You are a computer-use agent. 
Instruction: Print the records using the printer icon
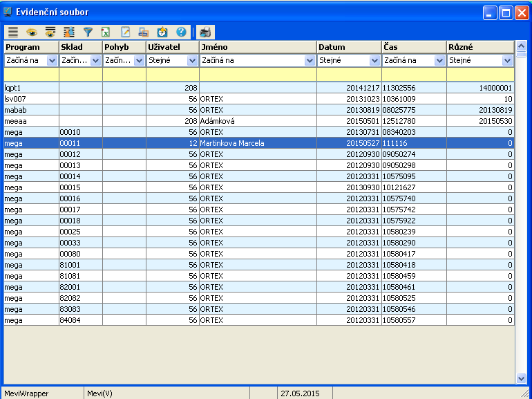pos(206,32)
